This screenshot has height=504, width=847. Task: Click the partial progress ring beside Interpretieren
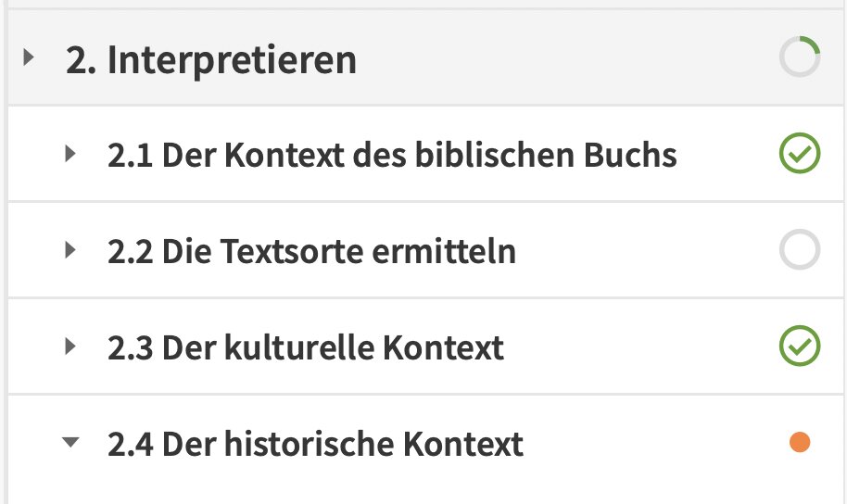point(800,57)
